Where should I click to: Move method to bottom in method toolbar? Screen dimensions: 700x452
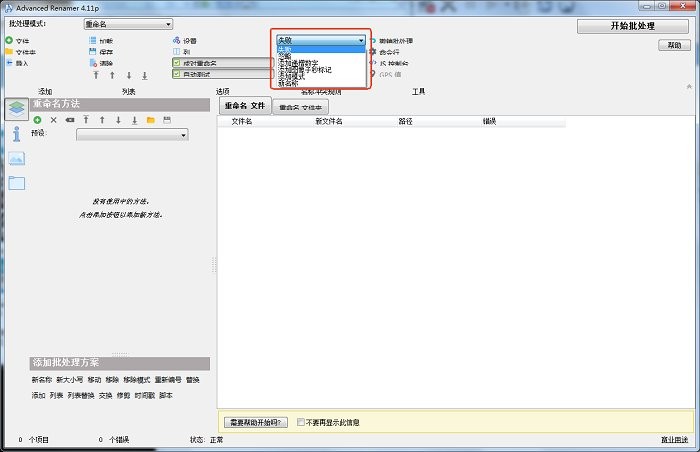click(134, 120)
